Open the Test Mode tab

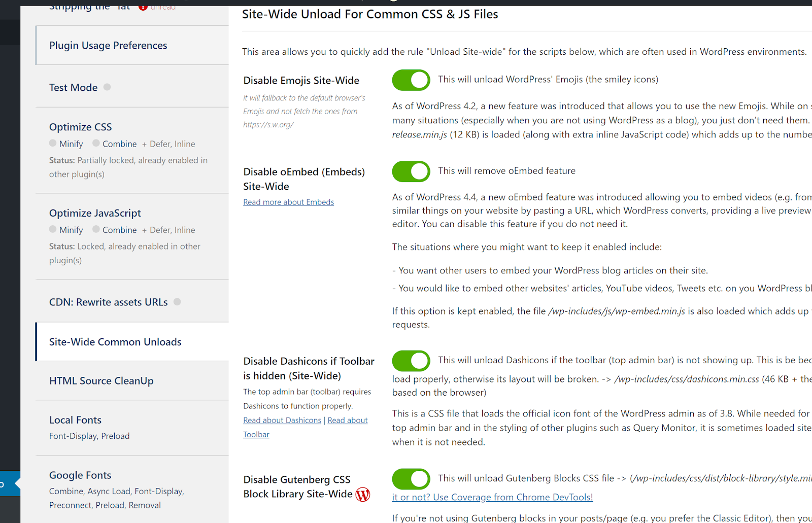tap(132, 87)
